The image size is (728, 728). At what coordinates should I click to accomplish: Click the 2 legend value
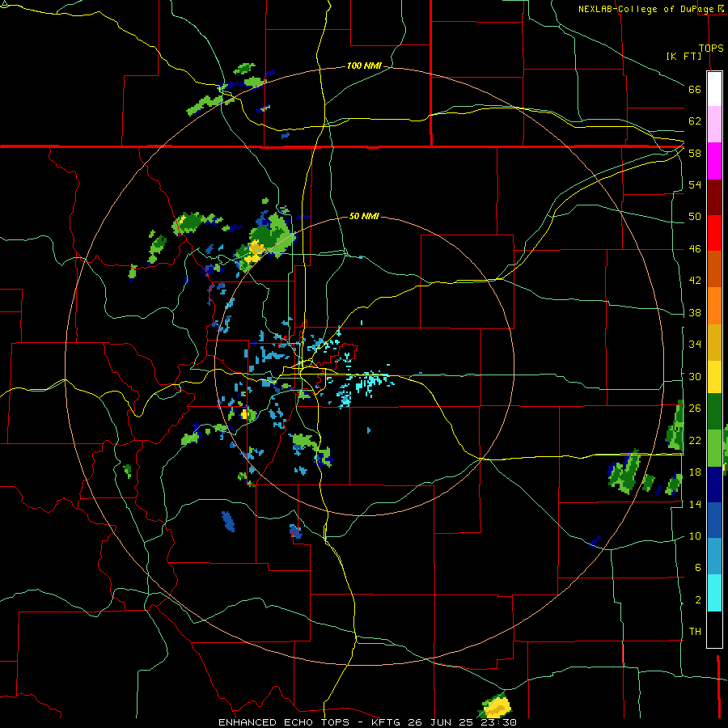pos(697,599)
